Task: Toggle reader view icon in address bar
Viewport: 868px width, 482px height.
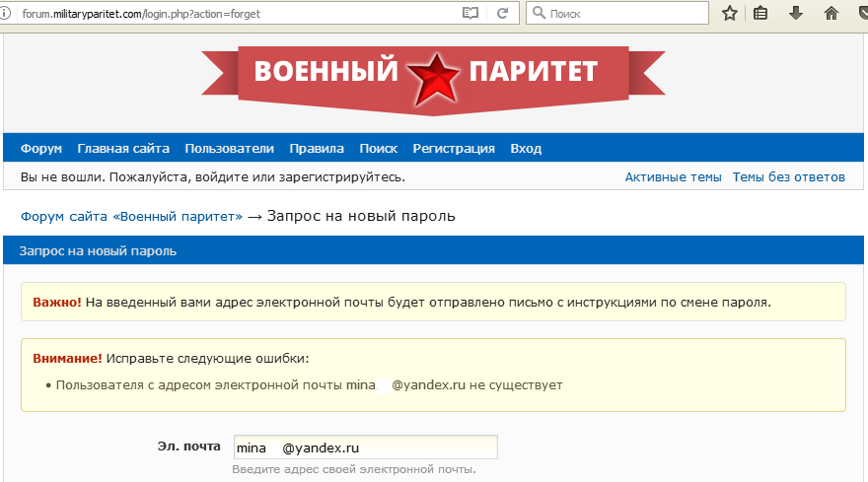Action: pos(470,13)
